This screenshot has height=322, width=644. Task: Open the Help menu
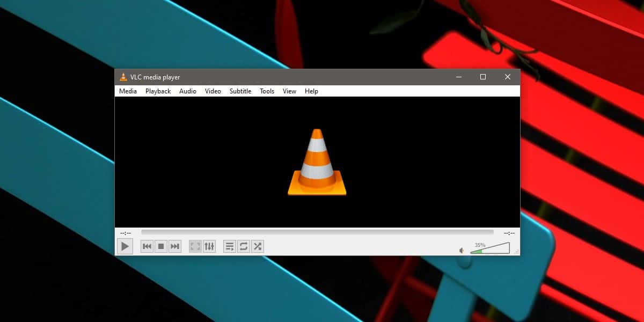[311, 91]
